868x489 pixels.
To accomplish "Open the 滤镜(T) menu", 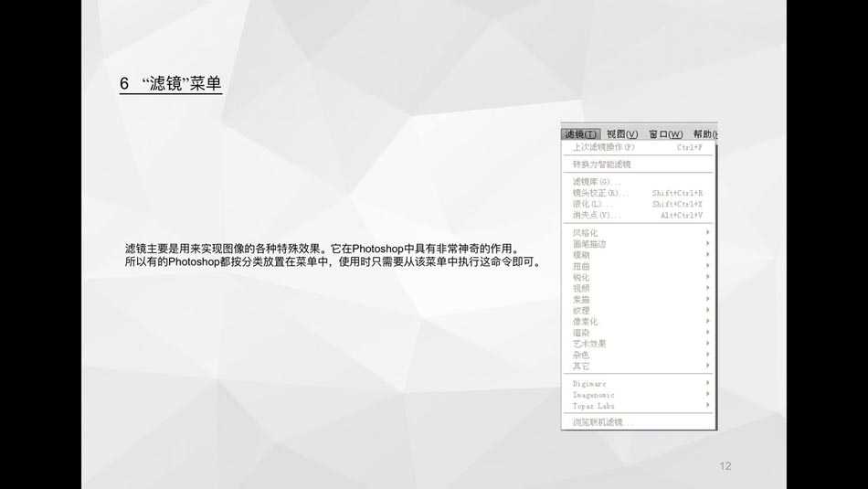I will coord(581,134).
